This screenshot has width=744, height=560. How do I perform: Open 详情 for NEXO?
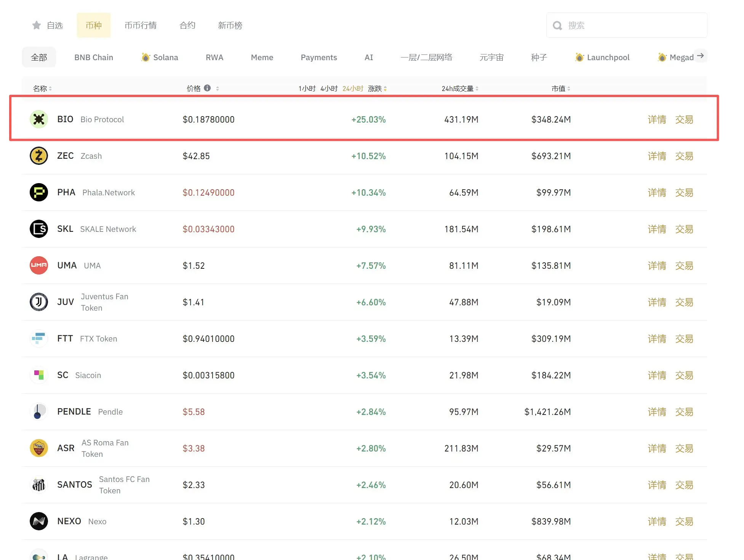[657, 521]
